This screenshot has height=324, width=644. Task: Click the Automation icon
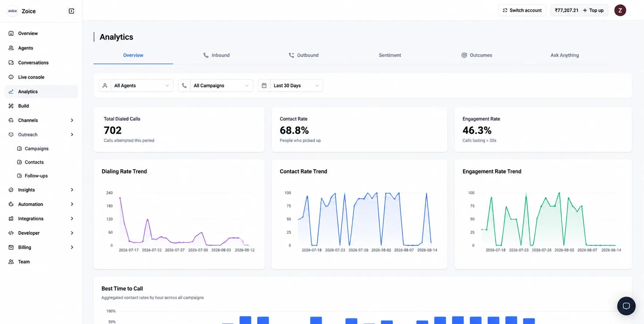(11, 204)
